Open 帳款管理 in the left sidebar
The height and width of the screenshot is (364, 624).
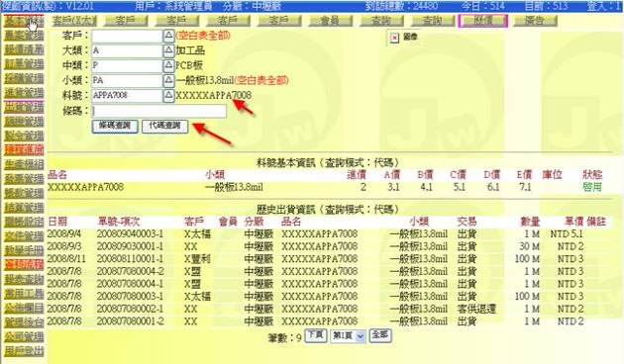click(24, 193)
